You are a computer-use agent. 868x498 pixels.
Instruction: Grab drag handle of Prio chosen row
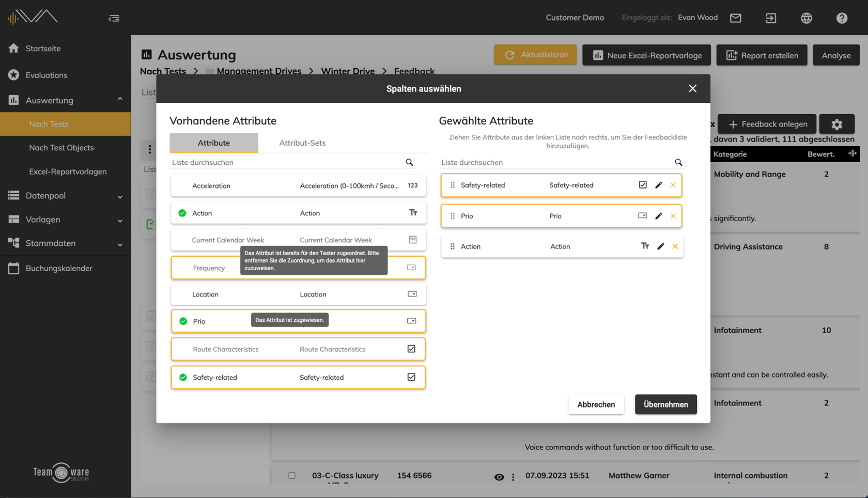click(453, 216)
